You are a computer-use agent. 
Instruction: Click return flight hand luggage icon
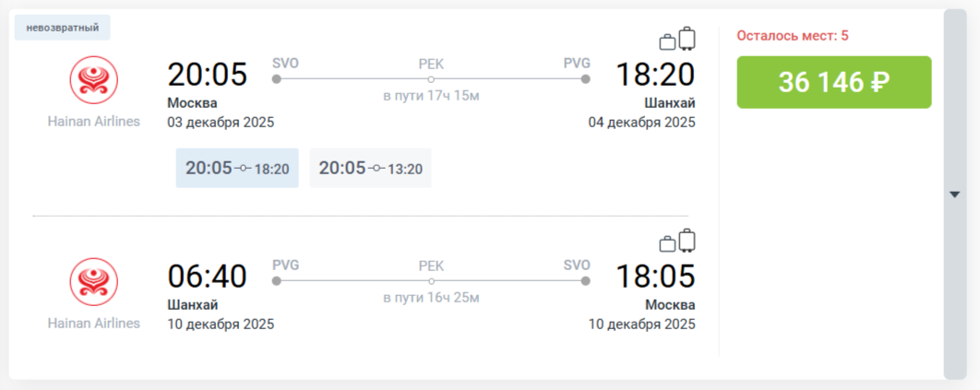point(667,243)
